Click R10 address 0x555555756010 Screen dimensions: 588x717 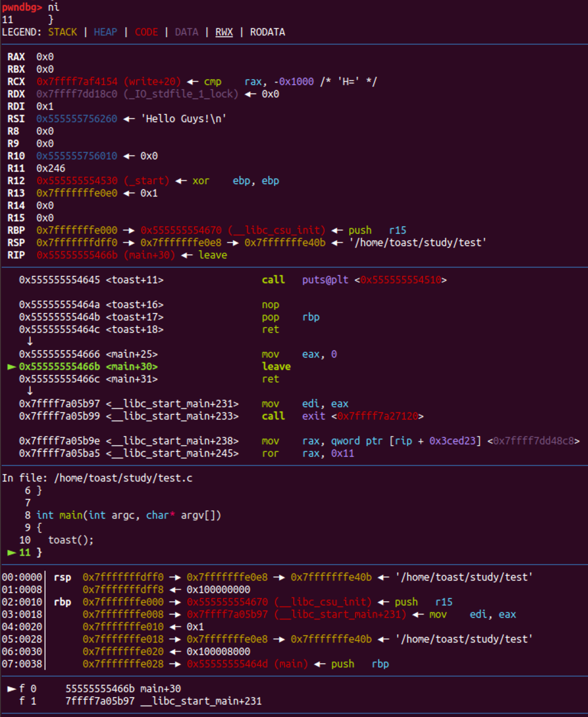[x=77, y=156]
